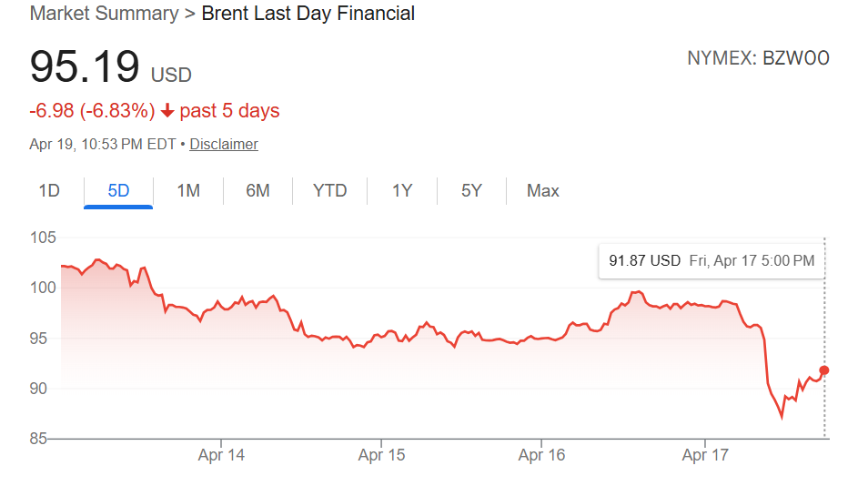The height and width of the screenshot is (486, 868).
Task: Click the red data point marker on chart
Action: [x=824, y=370]
